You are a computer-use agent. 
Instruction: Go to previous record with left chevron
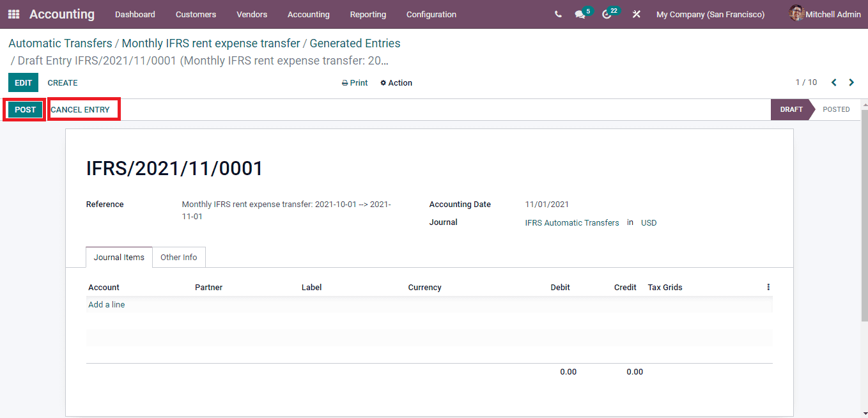833,82
